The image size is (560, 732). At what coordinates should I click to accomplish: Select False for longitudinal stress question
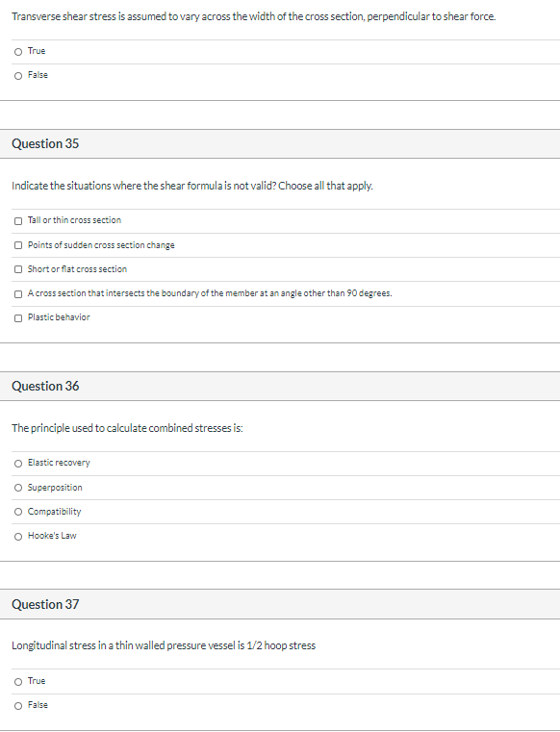(x=18, y=706)
